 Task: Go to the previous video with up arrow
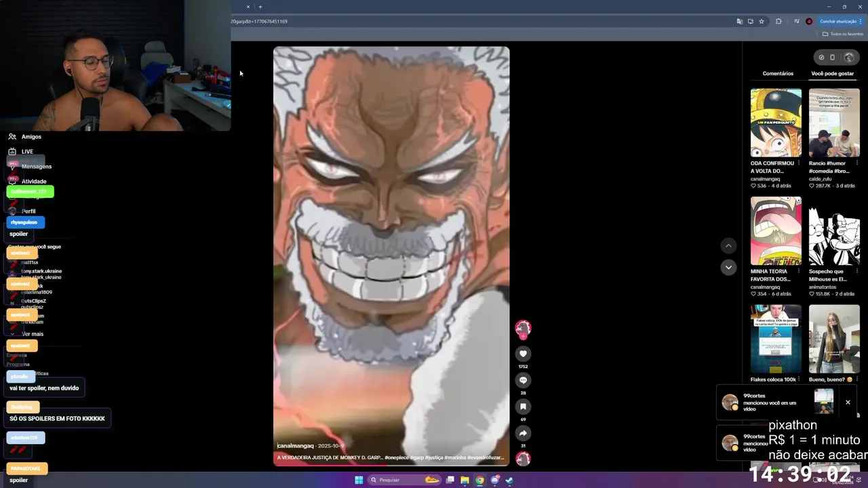click(728, 245)
